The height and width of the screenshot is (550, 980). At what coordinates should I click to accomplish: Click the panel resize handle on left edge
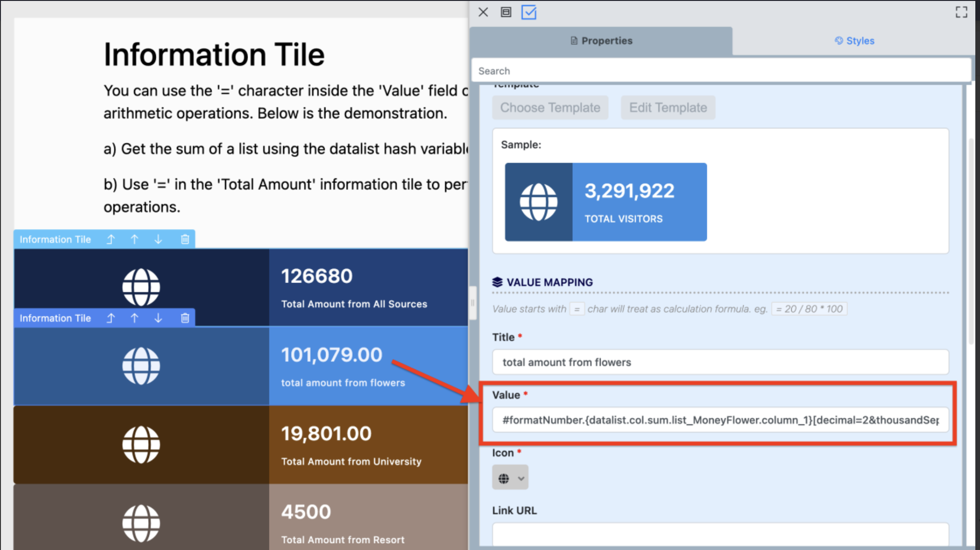(x=472, y=303)
